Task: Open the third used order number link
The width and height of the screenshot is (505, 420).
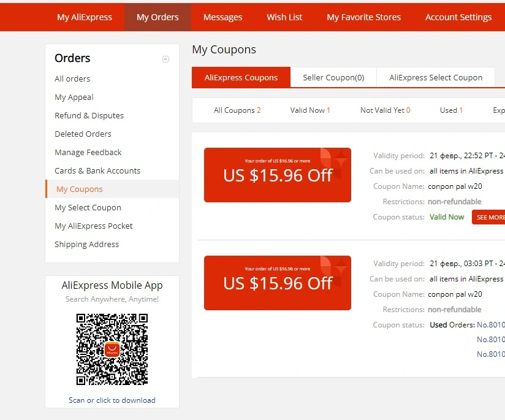Action: pyautogui.click(x=490, y=354)
